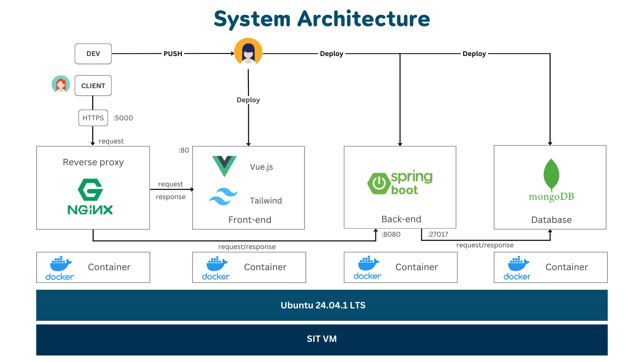Screen dimensions: 644x362
Task: Click the Back-end caption
Action: pos(401,219)
